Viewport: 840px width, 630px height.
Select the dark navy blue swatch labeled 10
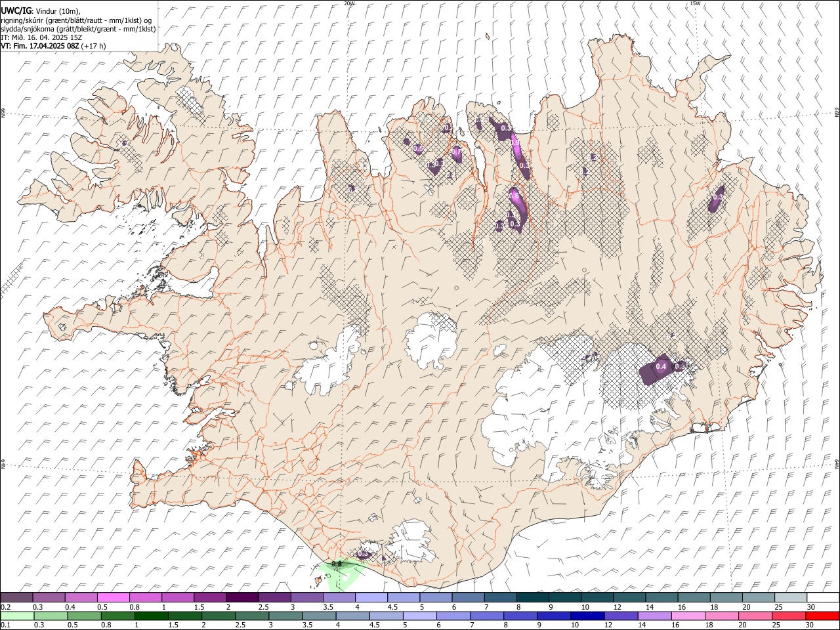click(587, 616)
